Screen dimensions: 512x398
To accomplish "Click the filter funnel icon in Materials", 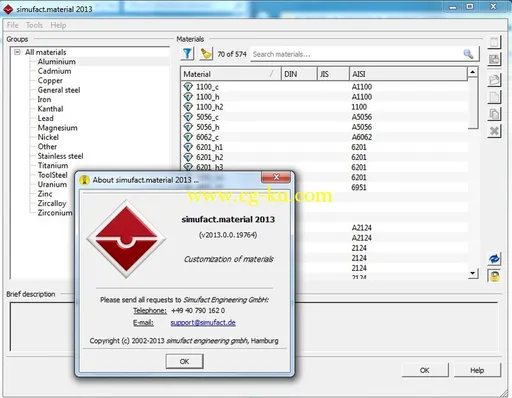I will (x=187, y=54).
